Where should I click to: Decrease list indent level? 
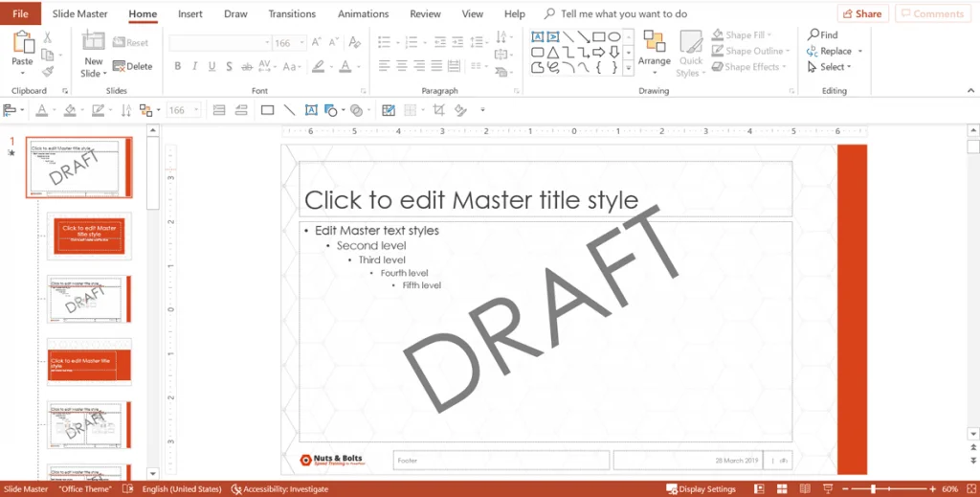point(440,42)
